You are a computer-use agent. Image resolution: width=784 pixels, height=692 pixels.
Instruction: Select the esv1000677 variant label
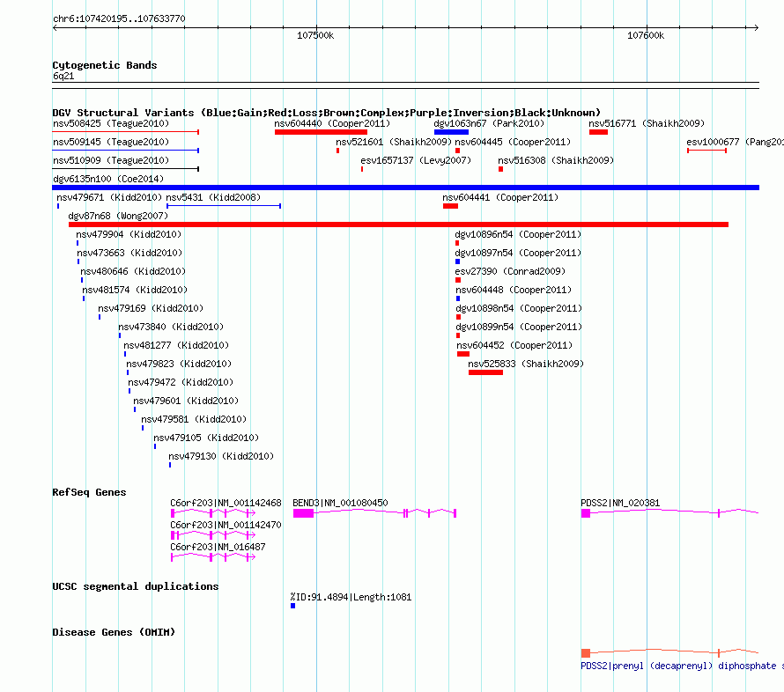[735, 142]
